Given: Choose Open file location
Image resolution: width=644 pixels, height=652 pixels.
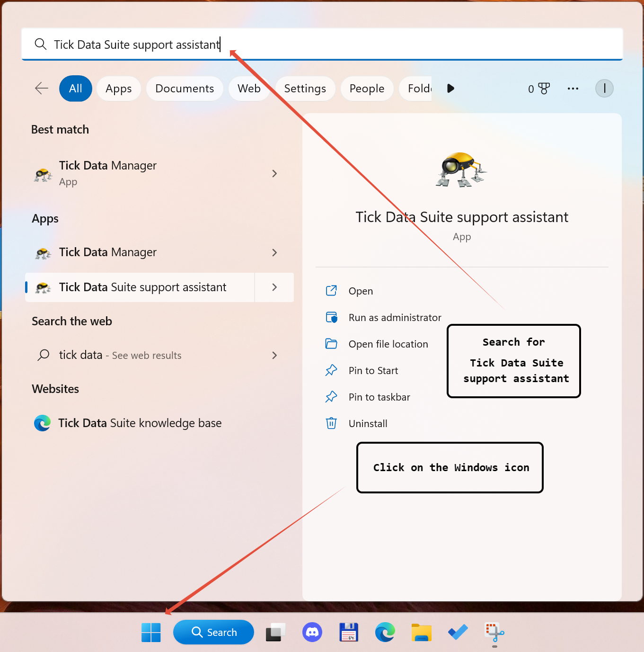Looking at the screenshot, I should 388,344.
